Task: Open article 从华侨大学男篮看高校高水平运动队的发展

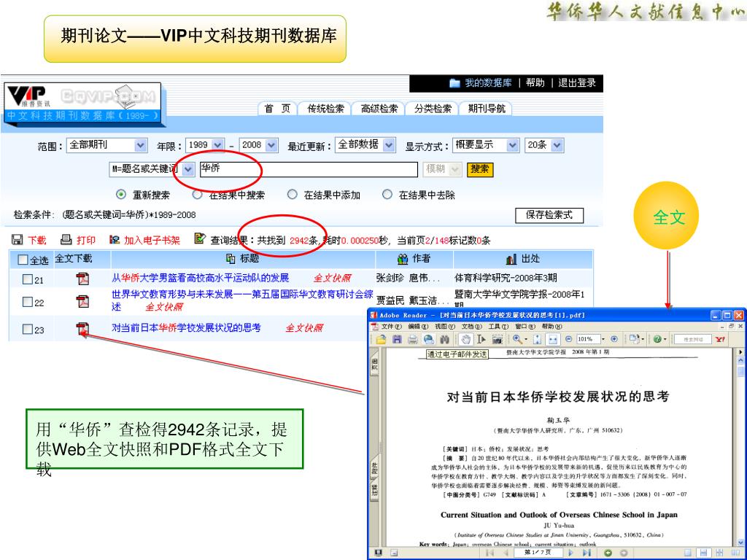Action: pyautogui.click(x=200, y=278)
